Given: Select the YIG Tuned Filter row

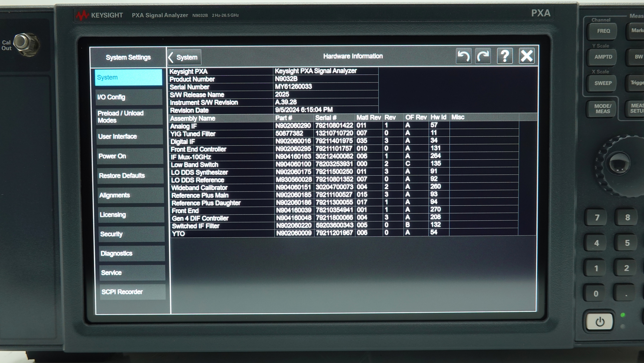Looking at the screenshot, I should click(344, 133).
